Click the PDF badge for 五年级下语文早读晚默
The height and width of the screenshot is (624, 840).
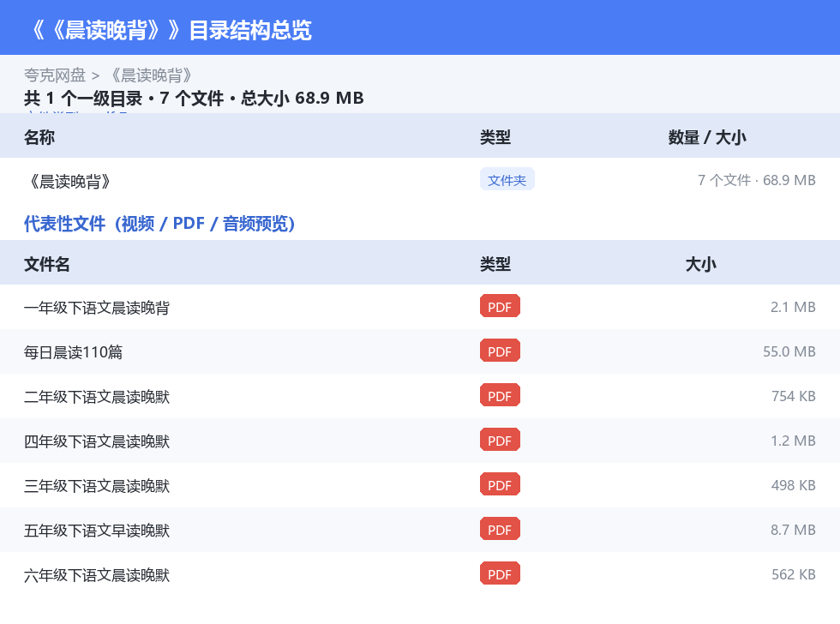click(x=500, y=529)
